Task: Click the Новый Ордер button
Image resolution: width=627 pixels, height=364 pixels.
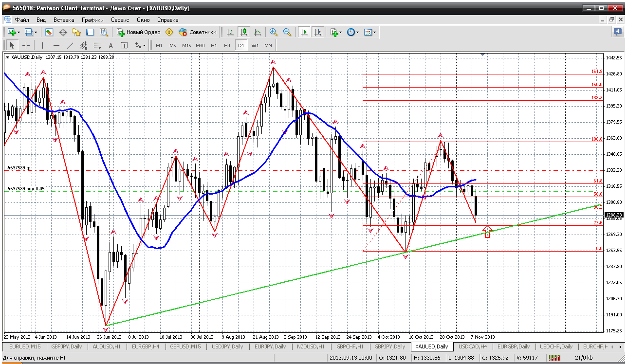Action: pyautogui.click(x=139, y=32)
